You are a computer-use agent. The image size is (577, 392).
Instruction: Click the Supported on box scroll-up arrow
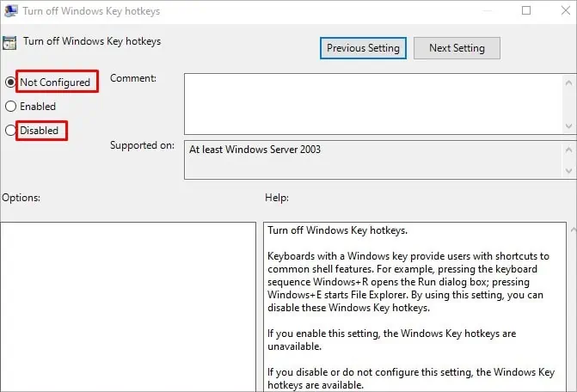[568, 148]
